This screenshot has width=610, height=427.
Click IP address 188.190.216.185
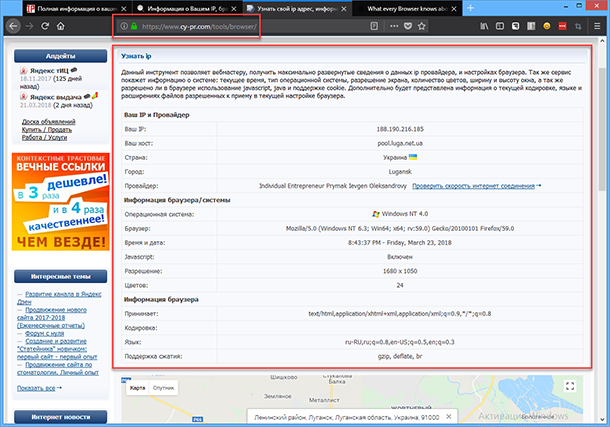(x=400, y=129)
